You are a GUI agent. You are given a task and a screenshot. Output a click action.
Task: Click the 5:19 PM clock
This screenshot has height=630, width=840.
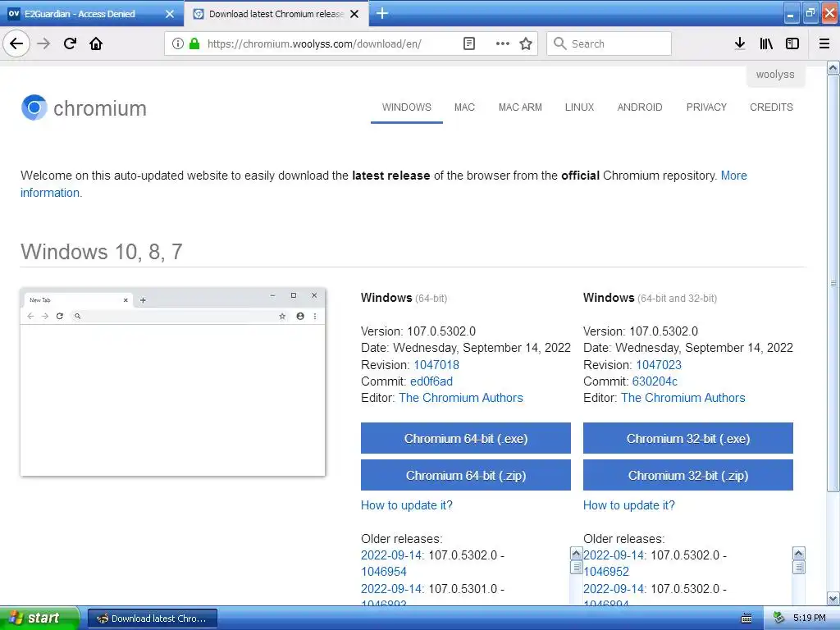coord(809,618)
